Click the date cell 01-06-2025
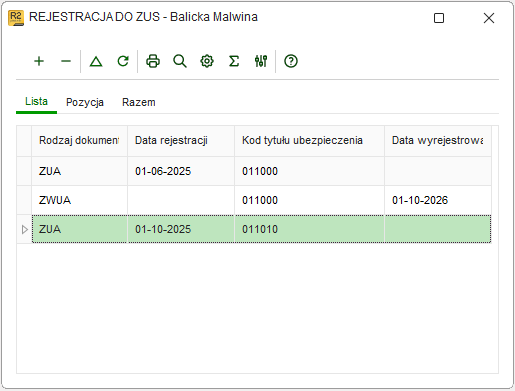The width and height of the screenshot is (515, 391). pyautogui.click(x=181, y=171)
